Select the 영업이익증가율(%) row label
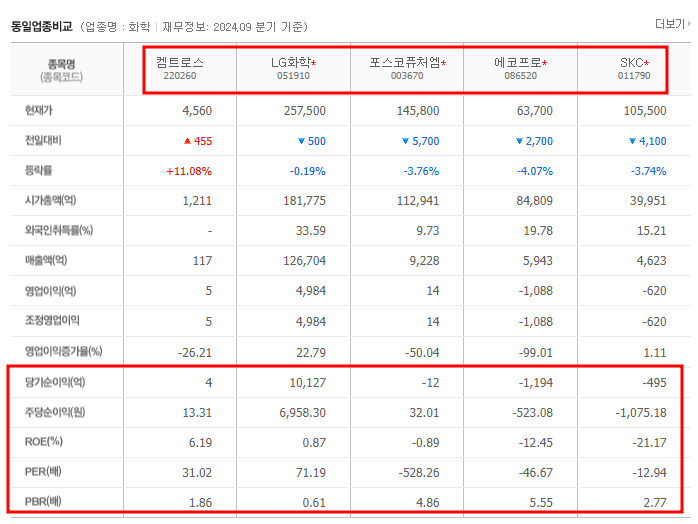698x524 pixels. 63,351
